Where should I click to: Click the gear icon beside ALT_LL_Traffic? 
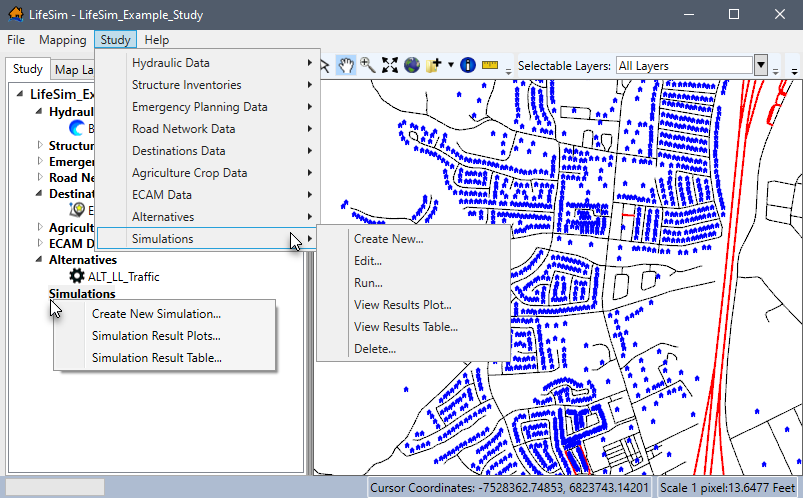(x=77, y=276)
